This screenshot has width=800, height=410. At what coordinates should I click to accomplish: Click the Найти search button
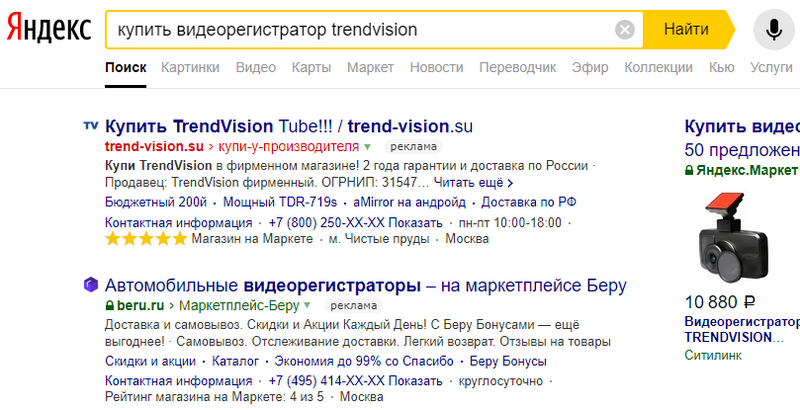tap(686, 30)
